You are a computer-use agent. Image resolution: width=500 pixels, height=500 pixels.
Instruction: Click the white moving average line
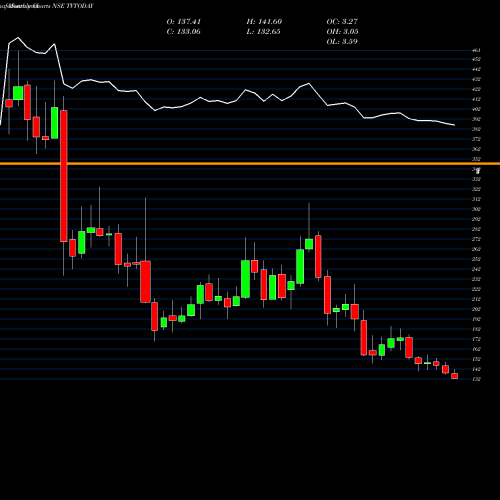(227, 103)
